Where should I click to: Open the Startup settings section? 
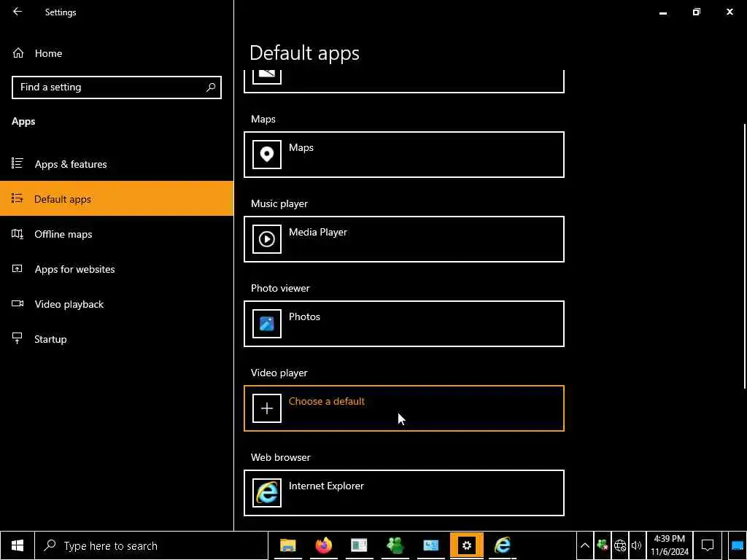[x=117, y=339]
